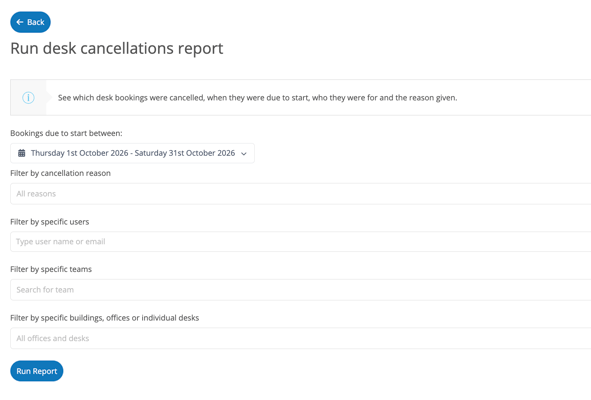Click the Run Report button
Viewport: 591px width, 400px height.
[37, 371]
